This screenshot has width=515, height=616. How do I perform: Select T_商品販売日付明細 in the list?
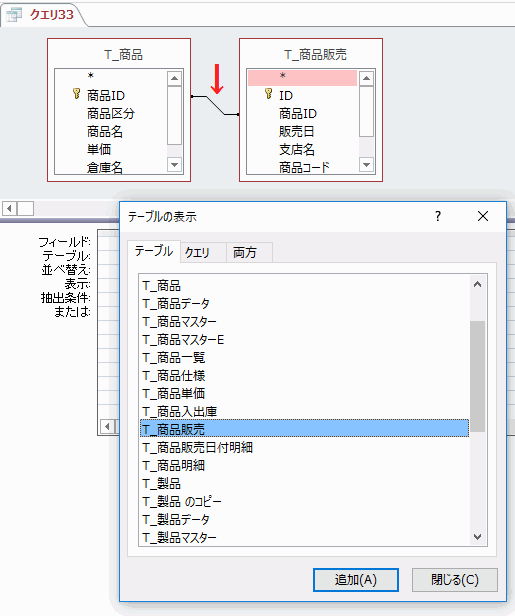pyautogui.click(x=304, y=447)
